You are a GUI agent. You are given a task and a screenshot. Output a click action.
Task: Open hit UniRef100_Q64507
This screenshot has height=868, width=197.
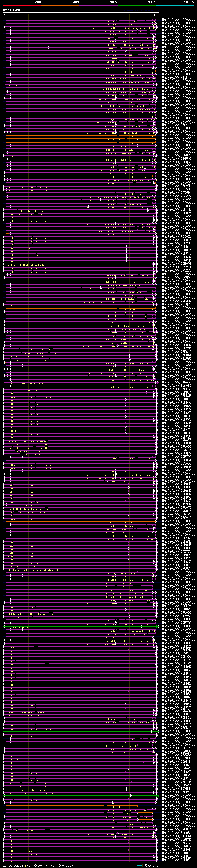pyautogui.click(x=177, y=159)
